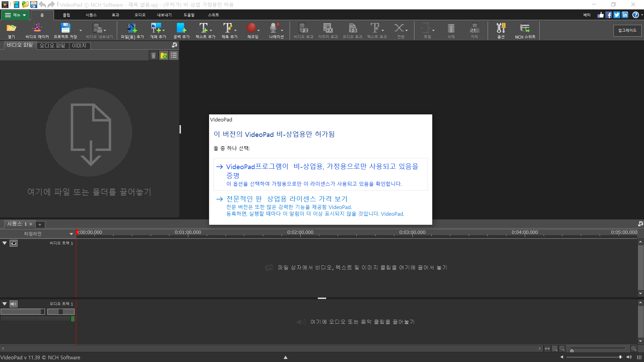Expand the status bar upward triangle
This screenshot has height=362, width=644.
286,357
